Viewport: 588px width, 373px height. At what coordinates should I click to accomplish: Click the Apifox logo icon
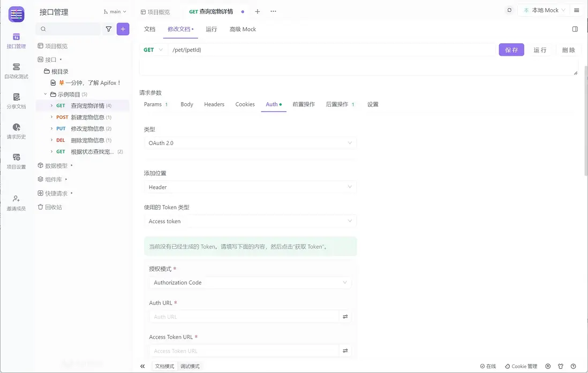[16, 14]
